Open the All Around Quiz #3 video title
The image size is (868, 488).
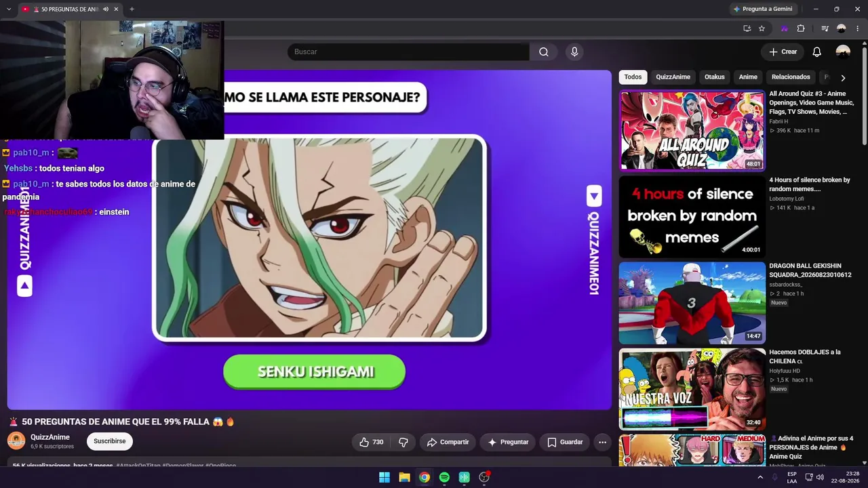click(811, 102)
